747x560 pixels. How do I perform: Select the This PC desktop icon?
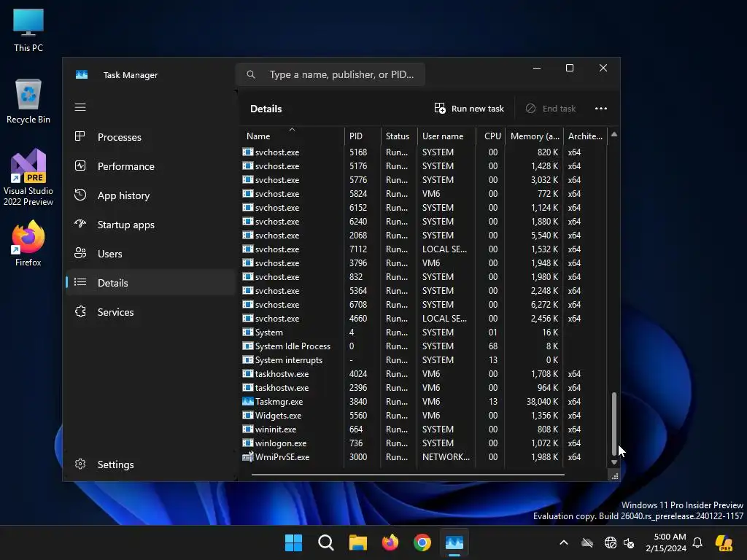click(28, 31)
